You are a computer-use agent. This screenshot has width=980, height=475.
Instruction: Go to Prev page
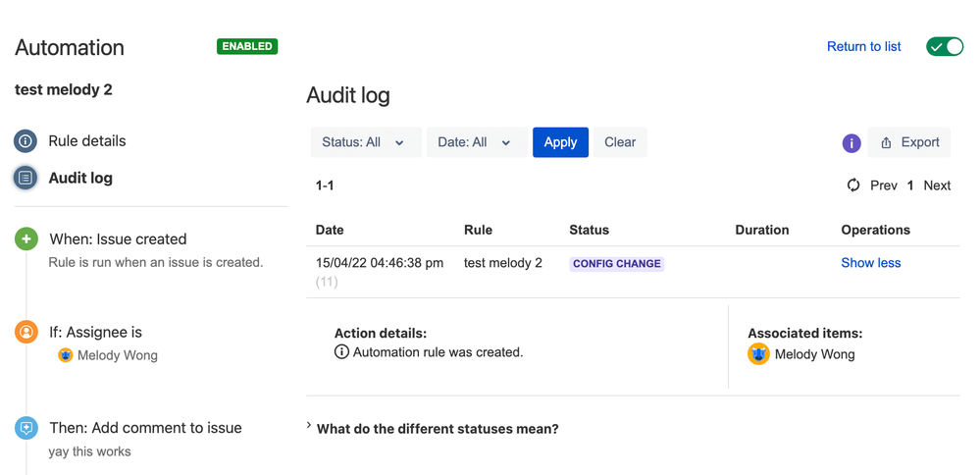click(x=884, y=185)
